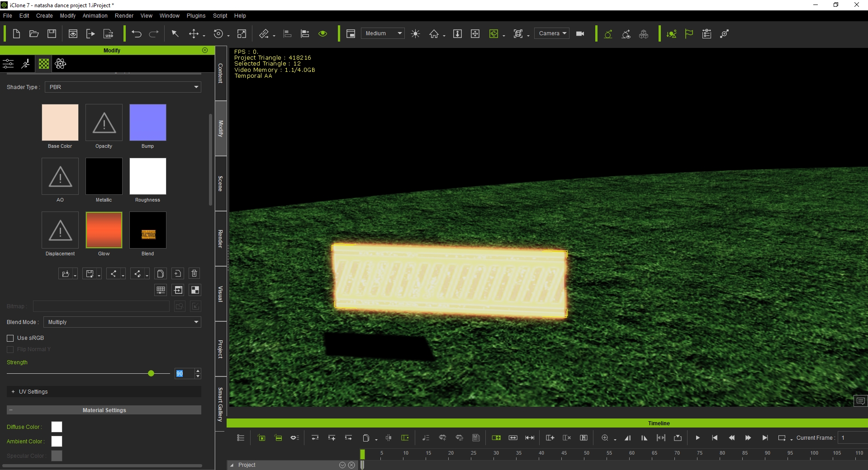
Task: Expand the UV Settings section
Action: tap(13, 392)
